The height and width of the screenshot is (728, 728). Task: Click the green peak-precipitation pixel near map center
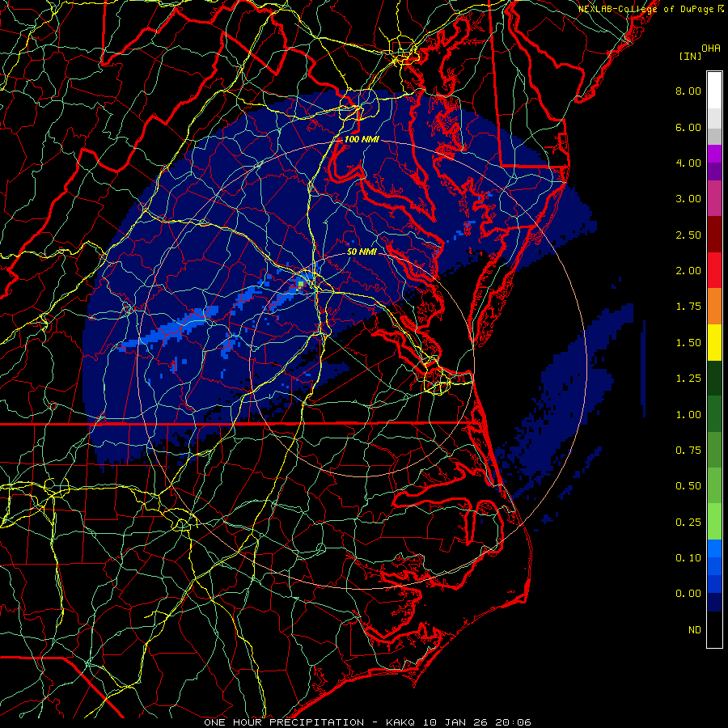[x=301, y=284]
